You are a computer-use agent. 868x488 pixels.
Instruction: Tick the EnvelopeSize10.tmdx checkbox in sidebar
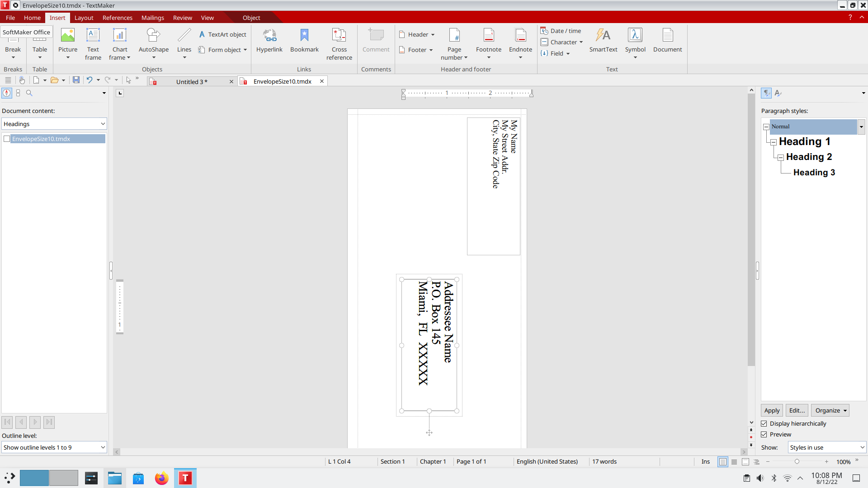(x=7, y=139)
